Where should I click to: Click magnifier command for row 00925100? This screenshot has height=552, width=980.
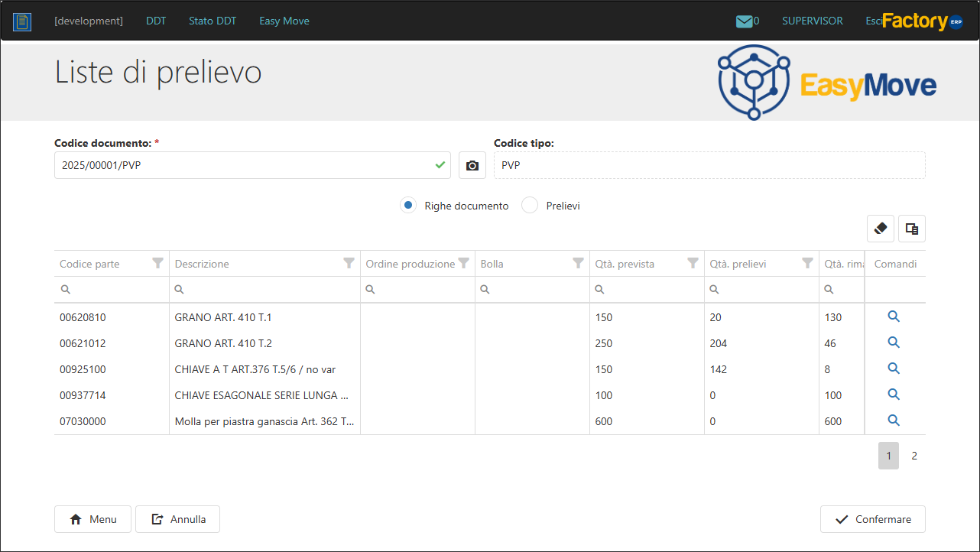coord(894,369)
